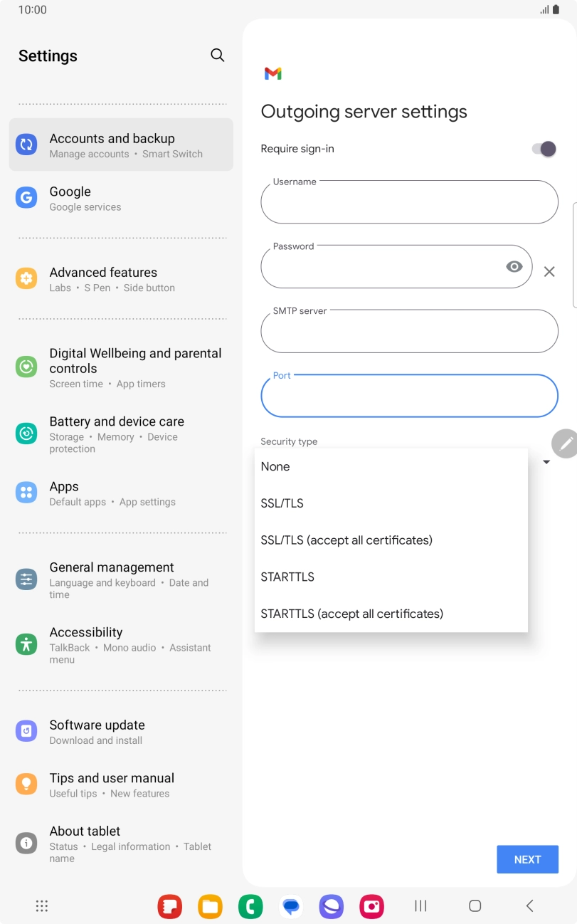The width and height of the screenshot is (577, 924).
Task: Open the Camera app from the dock
Action: pos(371,905)
